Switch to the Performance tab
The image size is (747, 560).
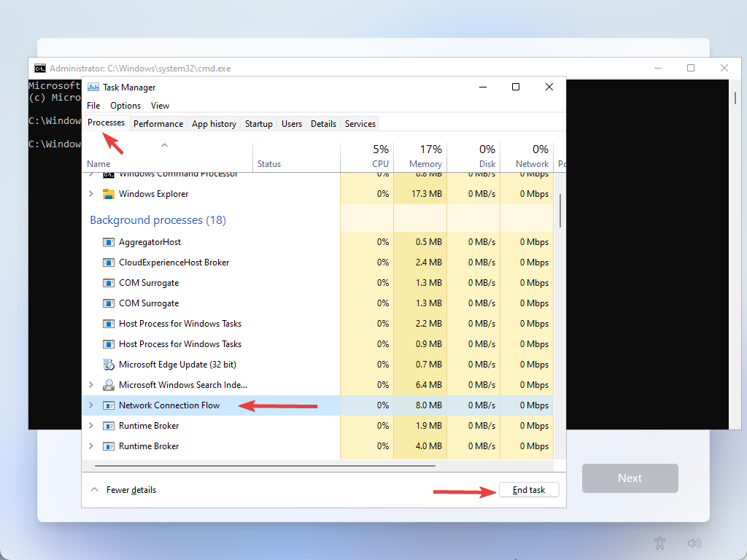(158, 122)
